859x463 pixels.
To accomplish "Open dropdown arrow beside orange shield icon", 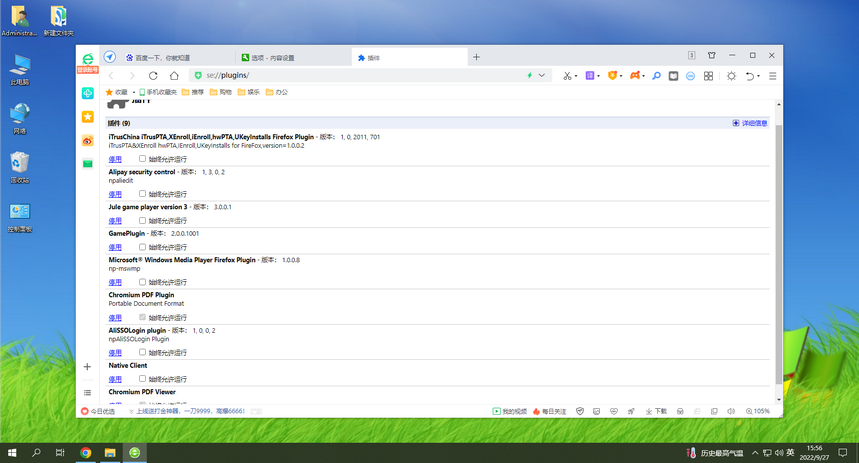I will [621, 76].
